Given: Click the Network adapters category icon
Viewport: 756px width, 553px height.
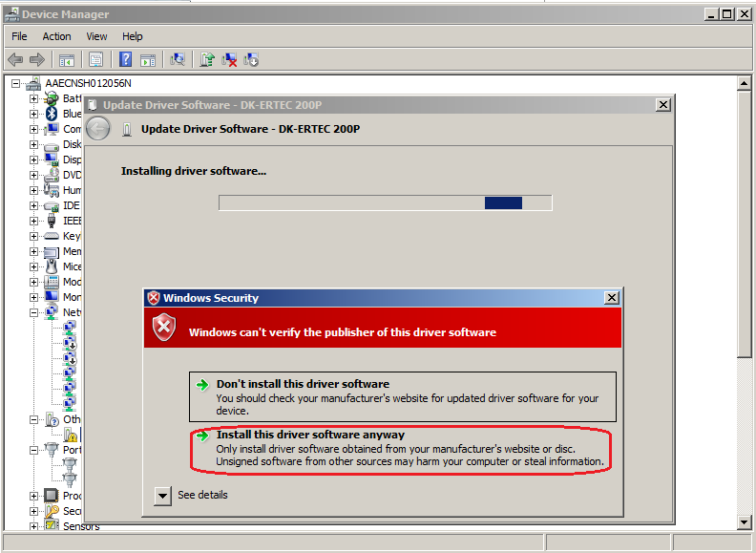Looking at the screenshot, I should tap(52, 312).
